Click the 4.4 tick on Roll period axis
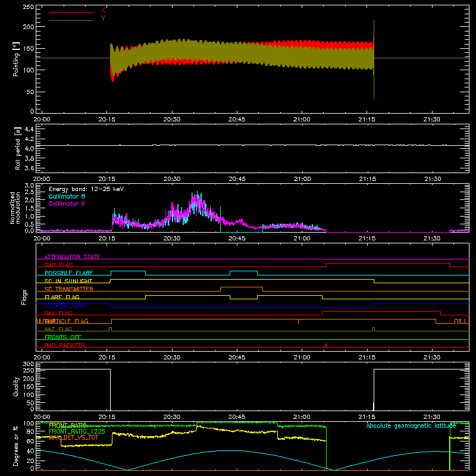The width and height of the screenshot is (476, 476). (29, 129)
